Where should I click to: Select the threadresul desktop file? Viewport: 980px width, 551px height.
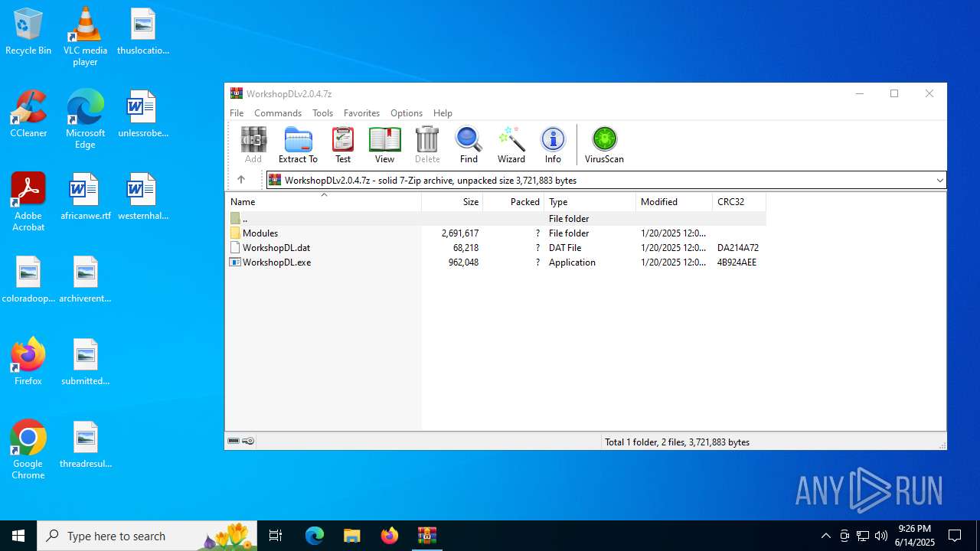85,445
